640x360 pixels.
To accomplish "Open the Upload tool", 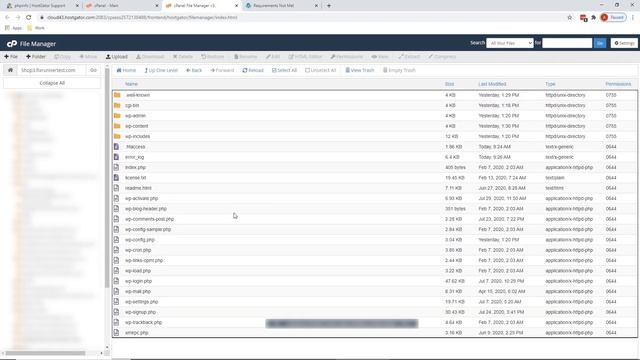I will pos(117,57).
